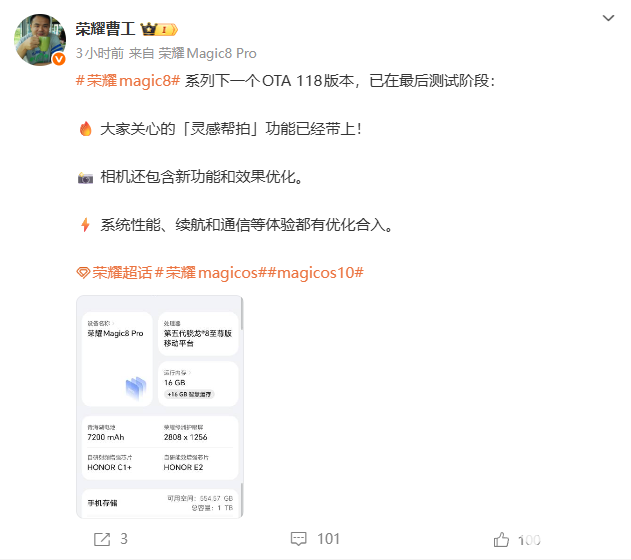Click the lightning bolt emoji
Viewport: 631px width, 560px height.
click(x=85, y=224)
